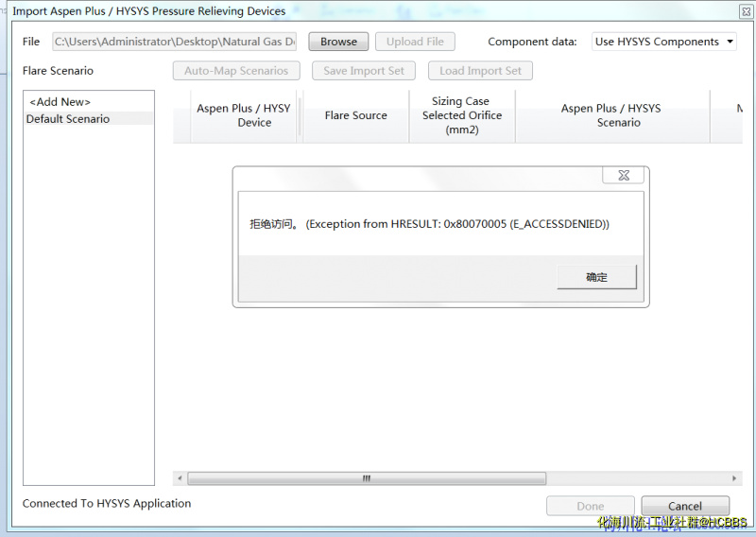The width and height of the screenshot is (756, 537).
Task: Click the scrollbar right arrow
Action: tap(734, 478)
